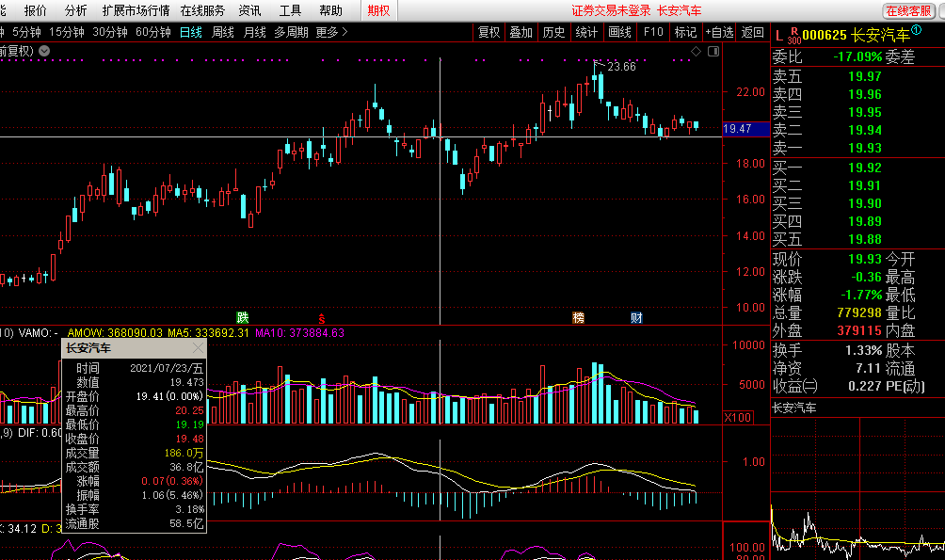Click the 总量 779298 value
This screenshot has height=560, width=945.
[x=859, y=312]
